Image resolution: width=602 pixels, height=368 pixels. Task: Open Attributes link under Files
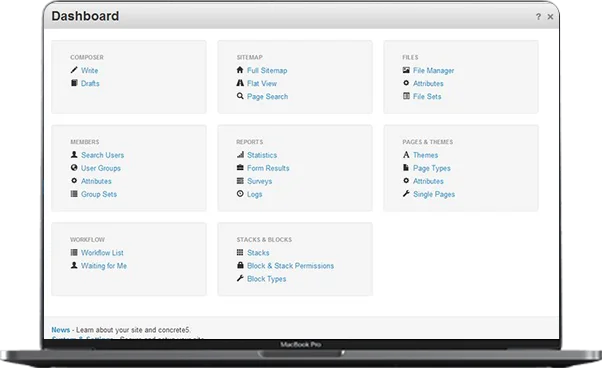tap(428, 83)
